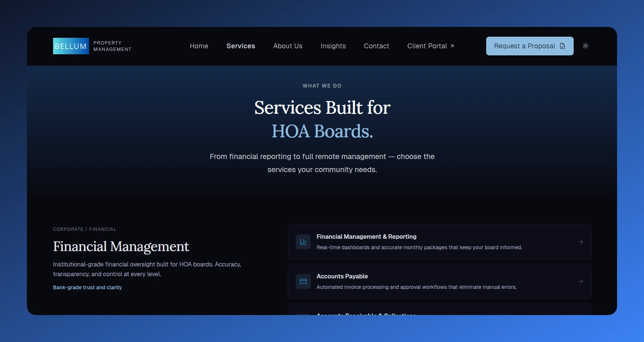Click the Request a Proposal button
The image size is (644, 342).
530,46
